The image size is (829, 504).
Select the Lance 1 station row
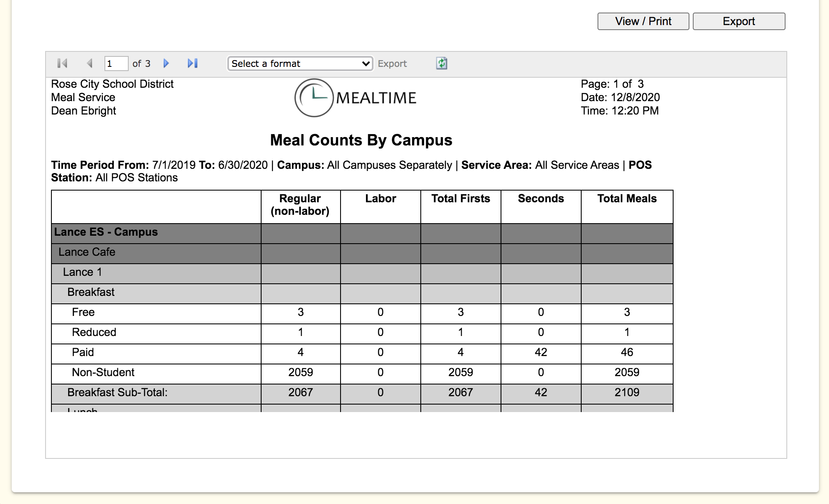pyautogui.click(x=82, y=272)
